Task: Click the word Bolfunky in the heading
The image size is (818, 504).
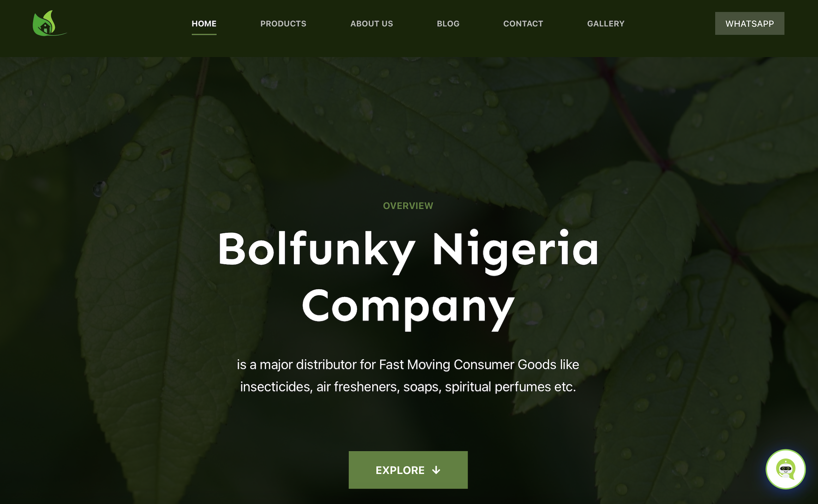Action: point(317,249)
